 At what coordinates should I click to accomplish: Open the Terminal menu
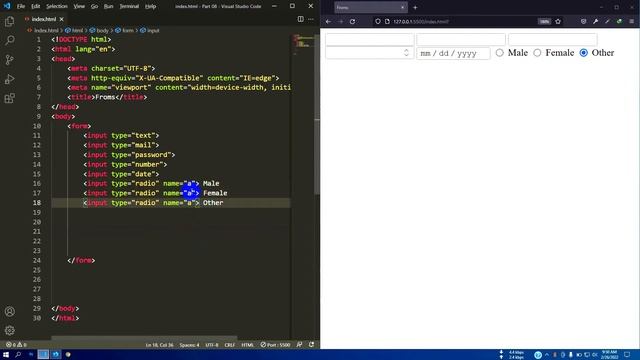[x=129, y=6]
